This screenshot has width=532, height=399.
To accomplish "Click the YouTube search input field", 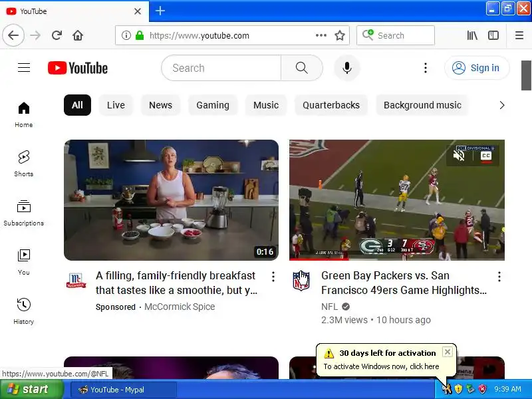I will click(221, 68).
